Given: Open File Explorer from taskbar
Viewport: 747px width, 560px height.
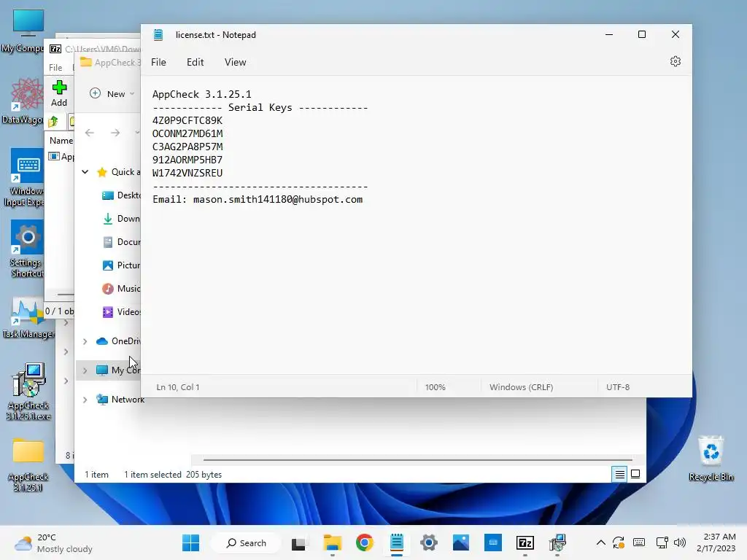Looking at the screenshot, I should (332, 542).
